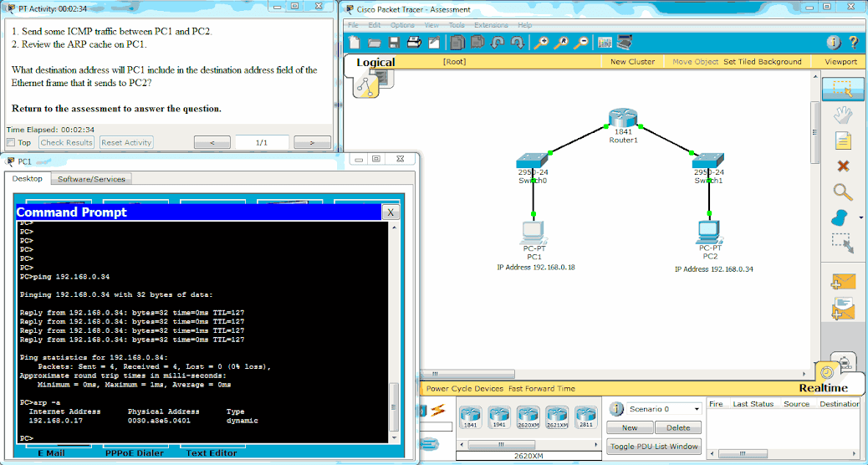Screen dimensions: 868x465
Task: Click the Viewport button
Action: coord(840,61)
